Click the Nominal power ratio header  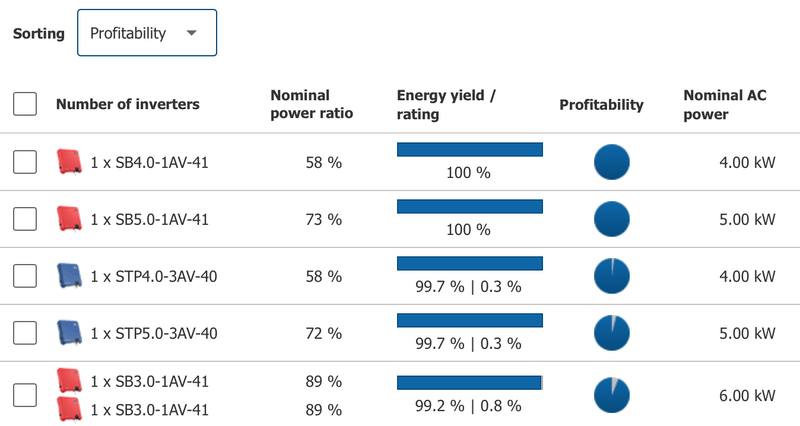311,104
